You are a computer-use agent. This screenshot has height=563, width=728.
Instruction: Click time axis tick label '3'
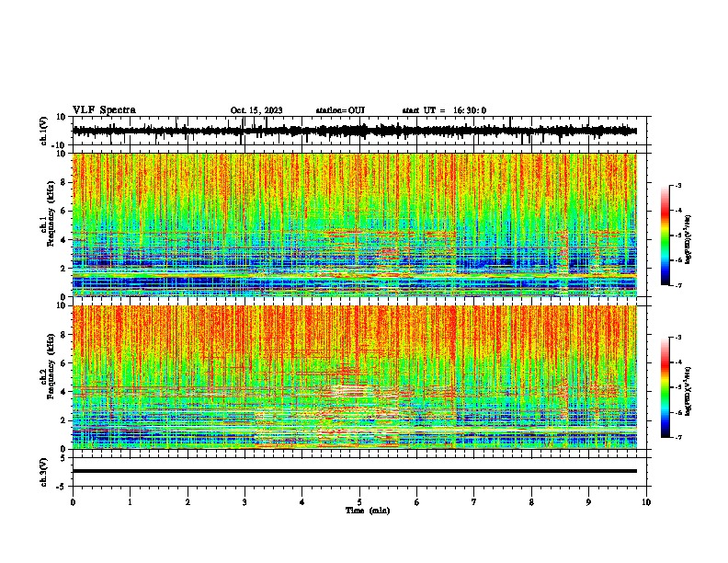coord(245,502)
